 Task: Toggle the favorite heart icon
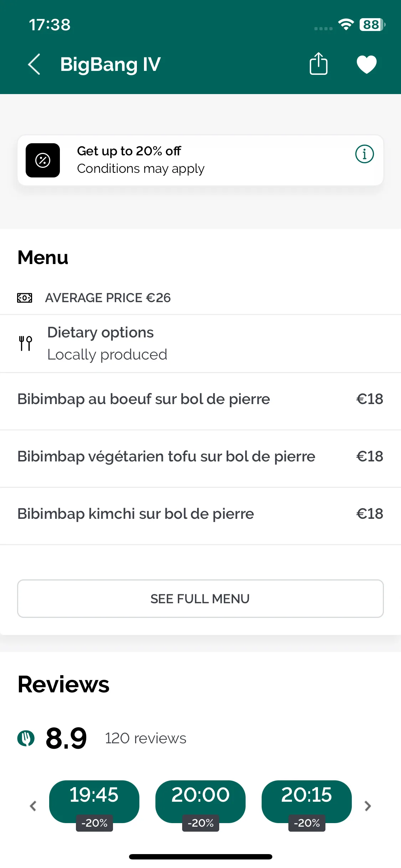(x=366, y=64)
